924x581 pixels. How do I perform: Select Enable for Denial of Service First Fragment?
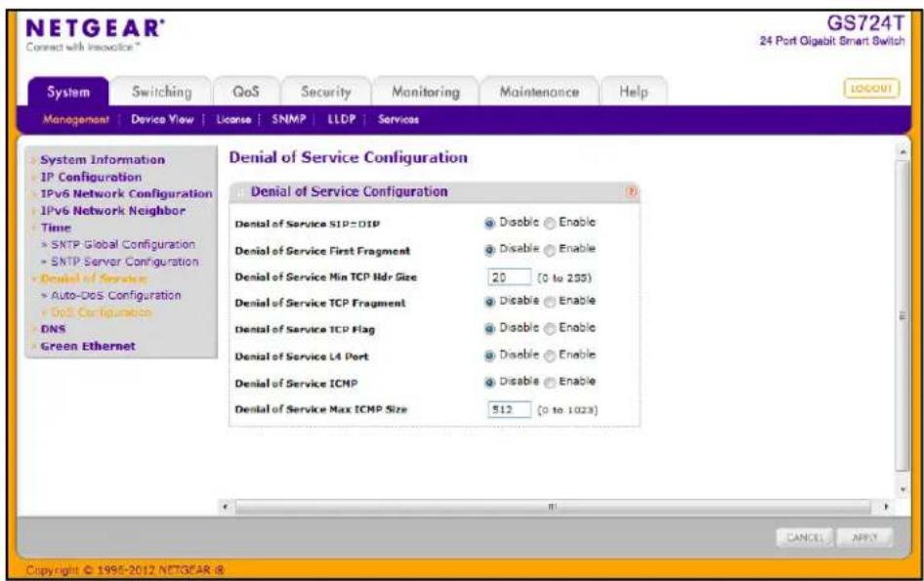tap(550, 250)
